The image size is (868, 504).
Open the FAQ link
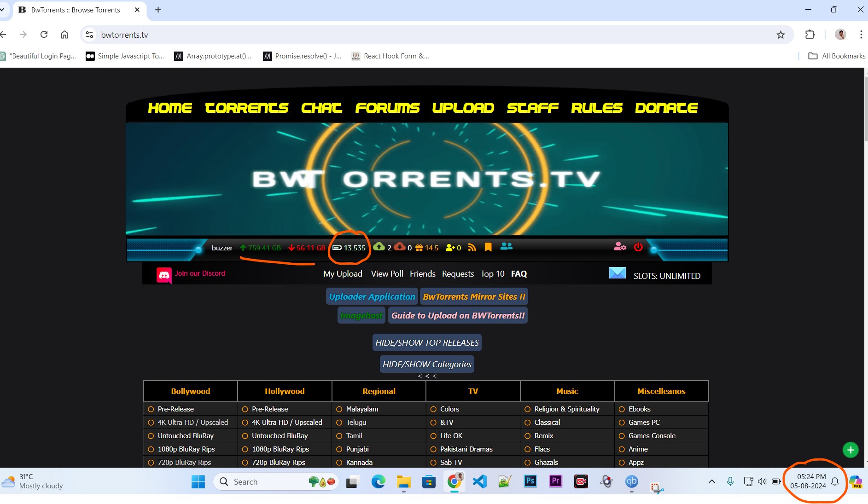tap(519, 274)
